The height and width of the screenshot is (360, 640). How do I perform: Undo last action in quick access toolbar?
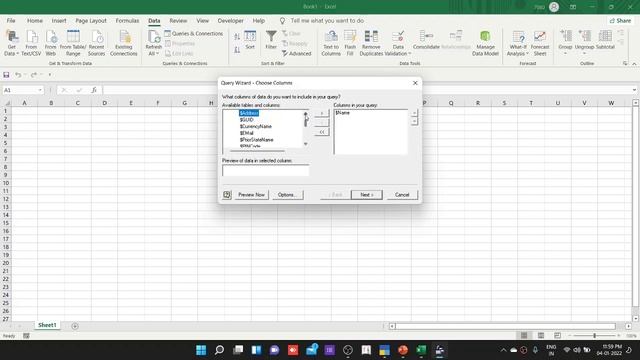tap(18, 75)
